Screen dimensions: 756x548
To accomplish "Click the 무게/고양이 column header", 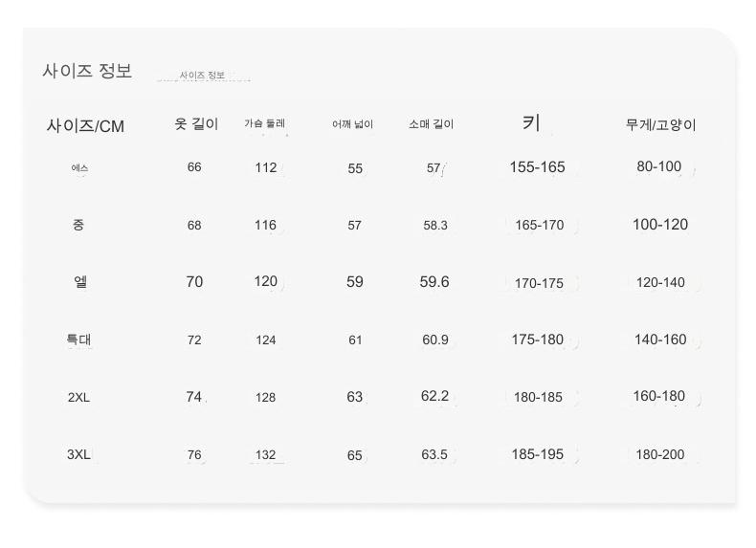I will coord(660,124).
